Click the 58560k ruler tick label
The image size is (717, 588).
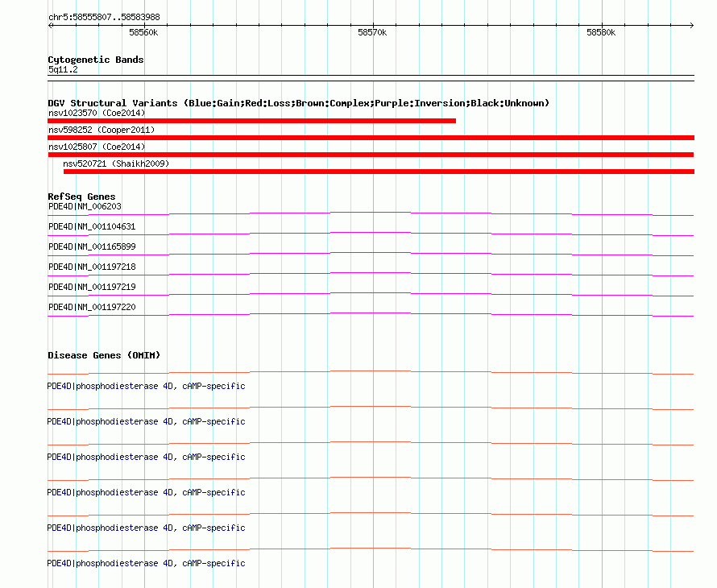pos(143,32)
